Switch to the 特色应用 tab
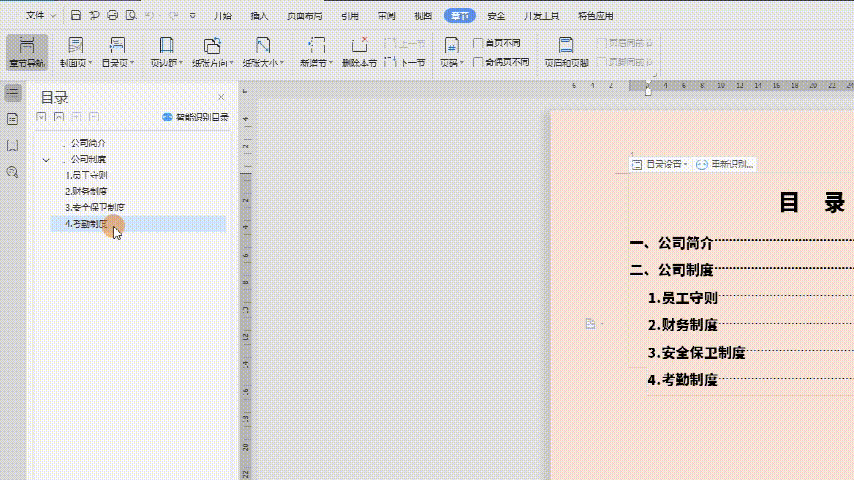The height and width of the screenshot is (480, 854). coord(596,16)
